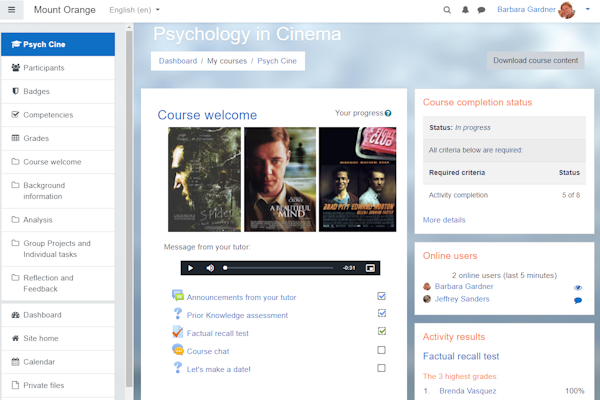Play the tutor message audio
600x400 pixels.
(x=190, y=268)
